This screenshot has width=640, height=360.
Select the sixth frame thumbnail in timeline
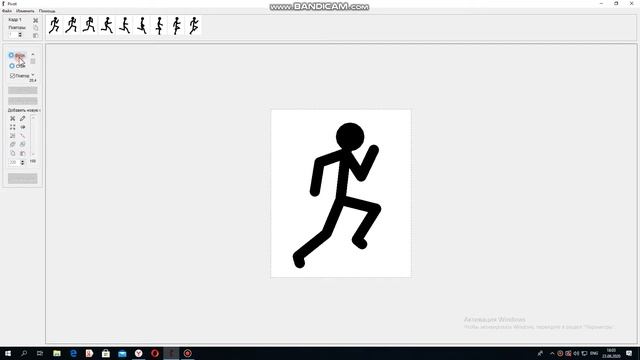(x=142, y=25)
